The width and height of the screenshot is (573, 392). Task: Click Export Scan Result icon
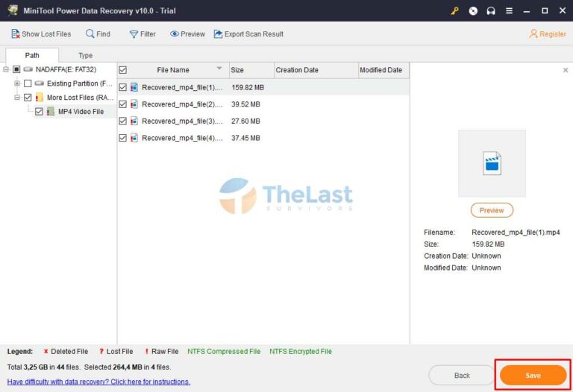coord(218,34)
